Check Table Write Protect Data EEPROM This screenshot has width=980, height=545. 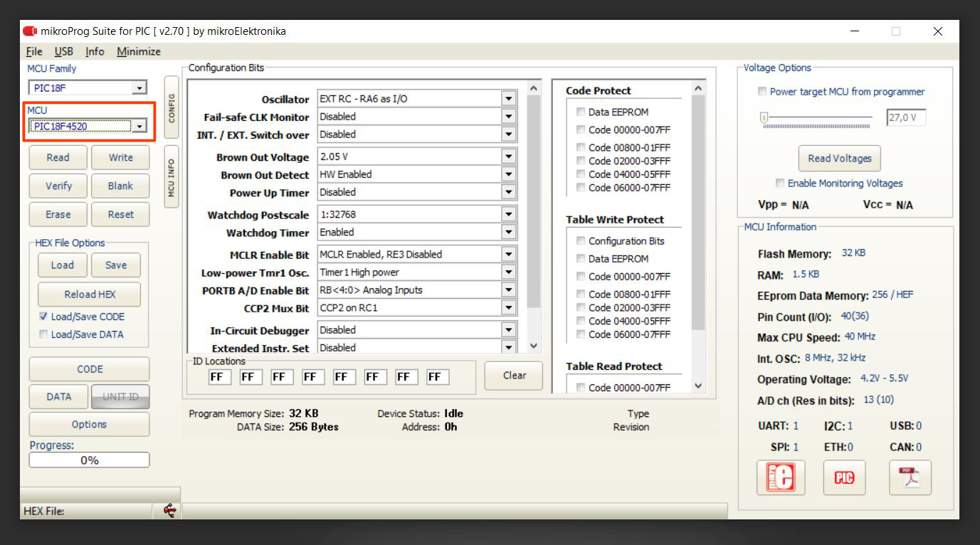581,259
